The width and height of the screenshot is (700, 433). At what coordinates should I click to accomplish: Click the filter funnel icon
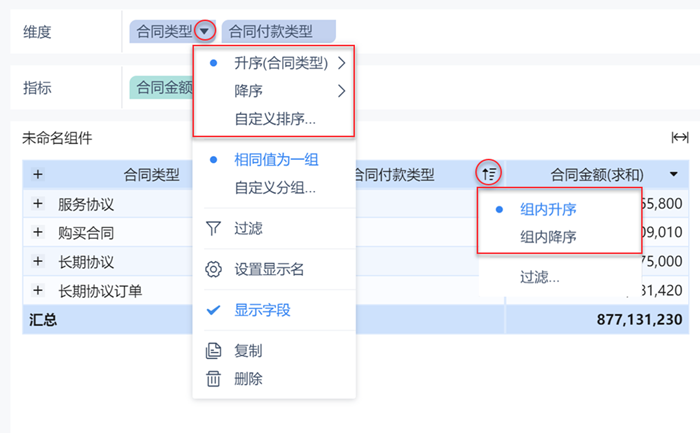[x=212, y=229]
